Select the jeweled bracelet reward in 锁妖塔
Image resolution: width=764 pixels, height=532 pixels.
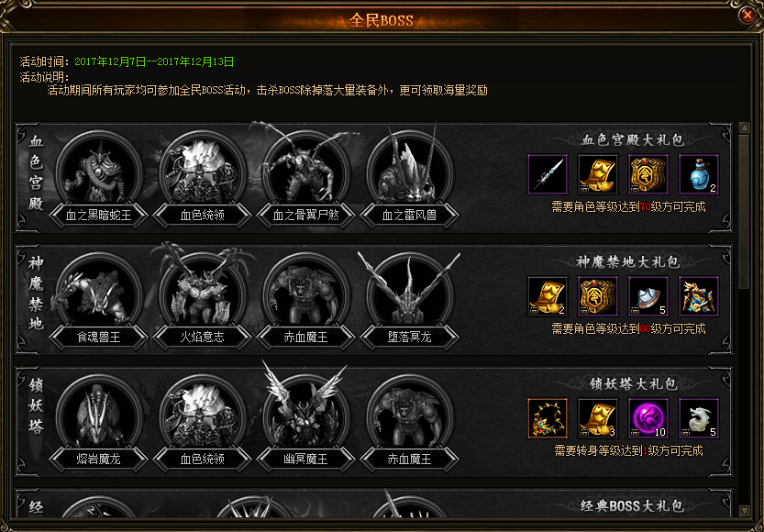point(548,418)
